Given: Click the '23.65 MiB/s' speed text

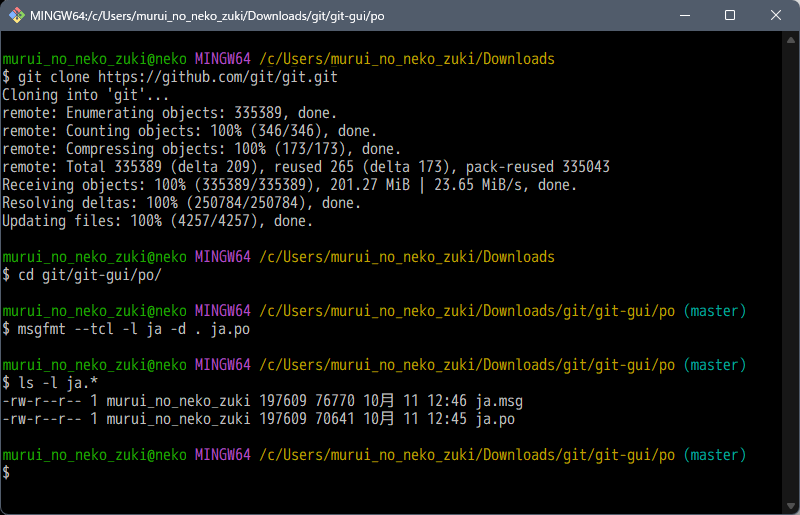Looking at the screenshot, I should point(482,185).
